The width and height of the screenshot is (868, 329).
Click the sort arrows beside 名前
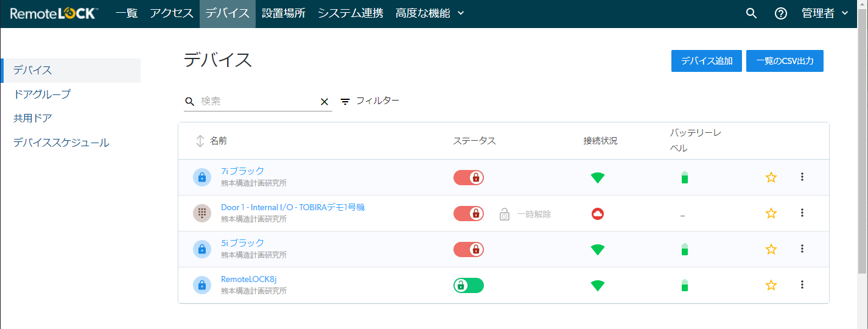(x=200, y=141)
